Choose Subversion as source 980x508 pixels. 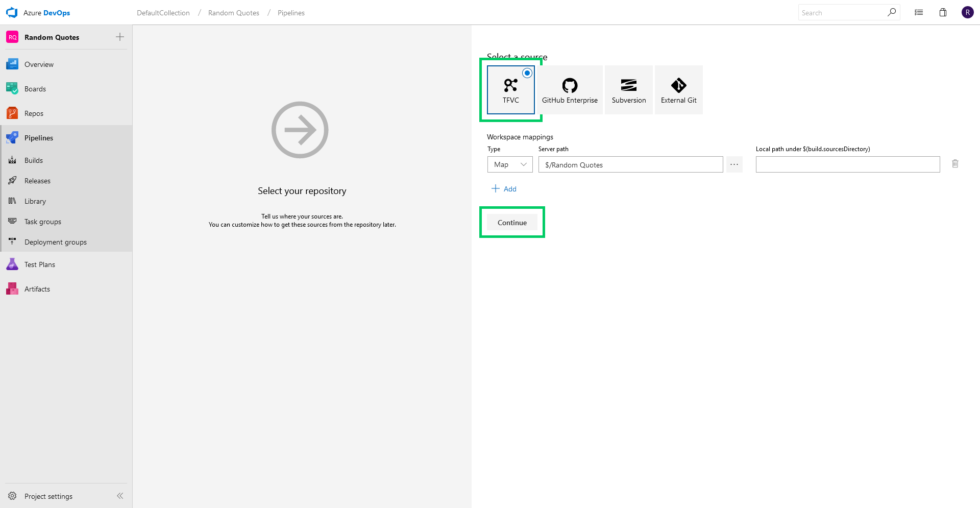[x=629, y=90]
